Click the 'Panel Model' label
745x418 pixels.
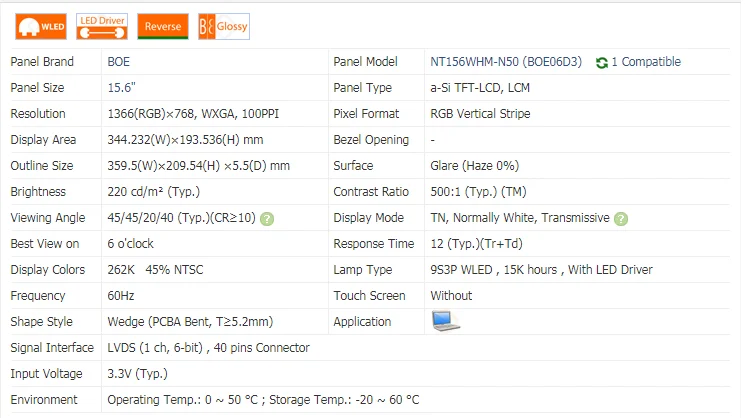365,62
